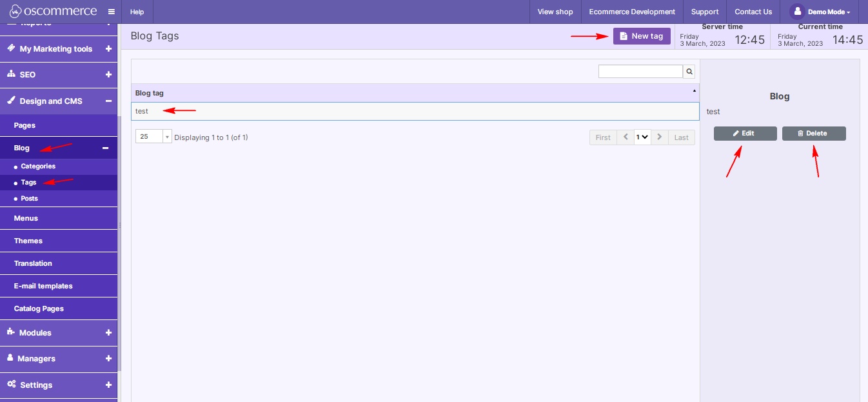Go to the Last page

click(x=682, y=137)
